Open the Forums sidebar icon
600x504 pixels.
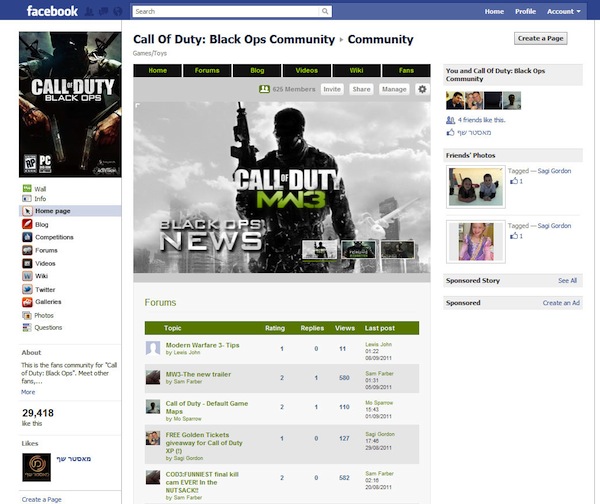tap(27, 250)
